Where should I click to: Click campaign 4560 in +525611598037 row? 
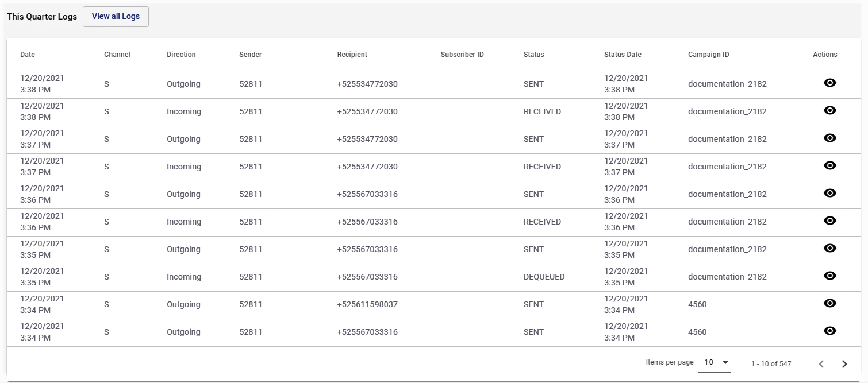click(697, 304)
